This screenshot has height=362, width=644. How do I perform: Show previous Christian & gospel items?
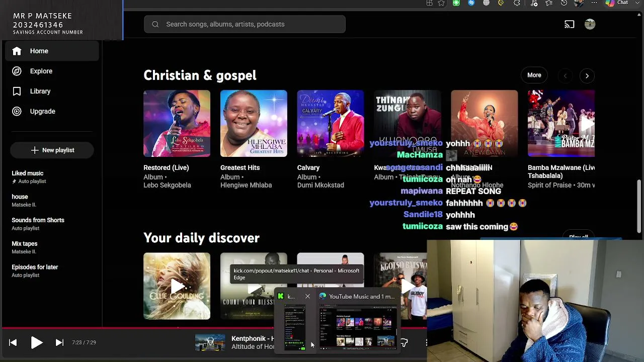565,76
